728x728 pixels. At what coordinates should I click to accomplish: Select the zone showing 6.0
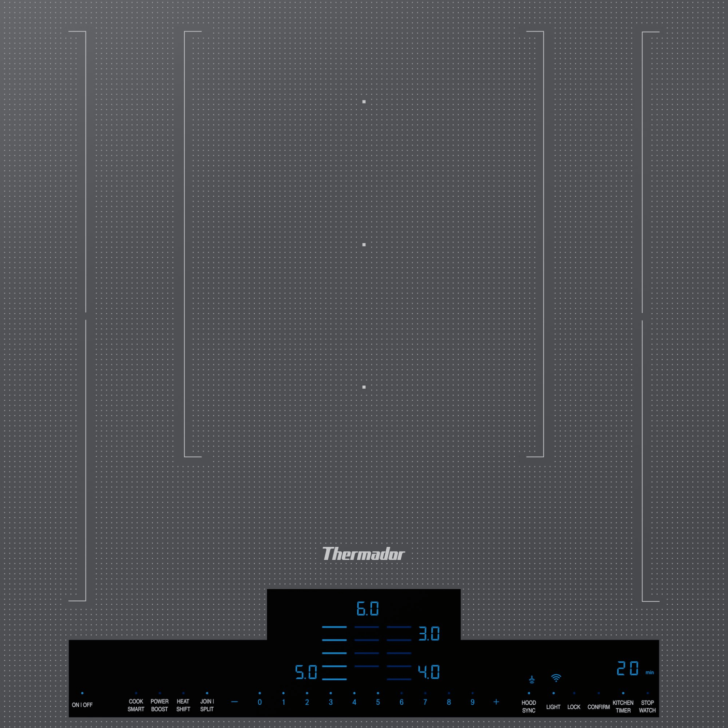[x=368, y=608]
